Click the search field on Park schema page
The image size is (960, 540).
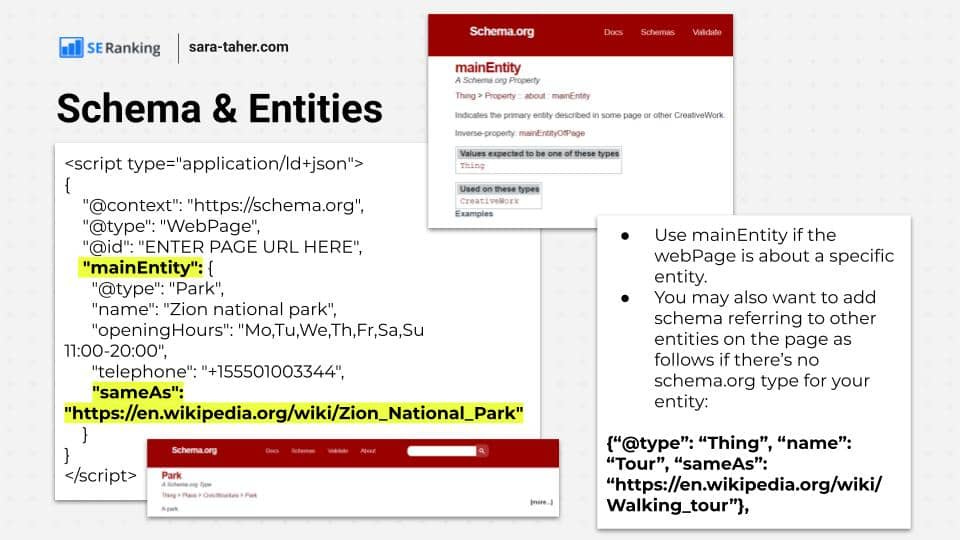pos(441,451)
